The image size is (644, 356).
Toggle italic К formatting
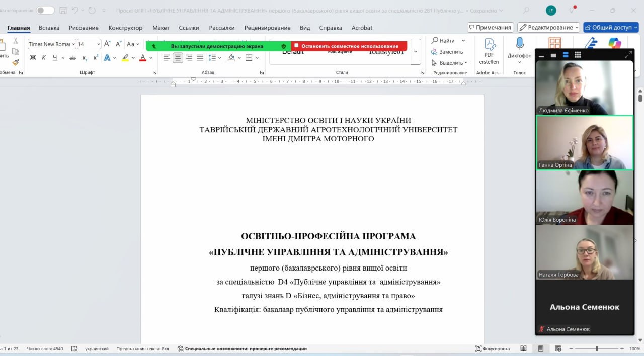click(x=44, y=58)
